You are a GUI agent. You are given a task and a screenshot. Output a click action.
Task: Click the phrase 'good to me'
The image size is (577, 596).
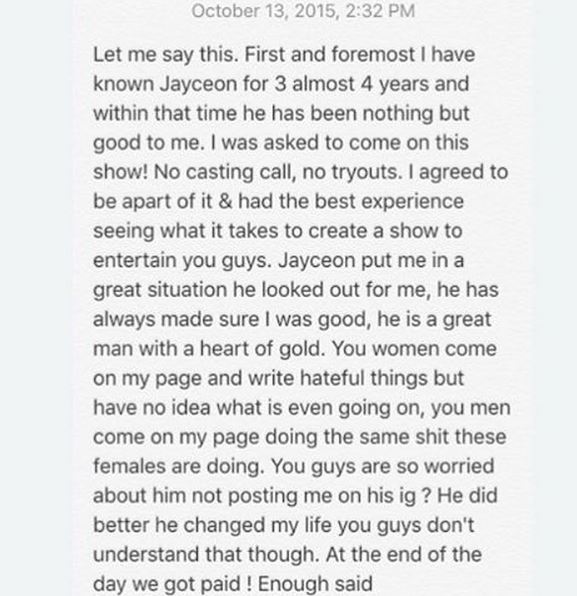pyautogui.click(x=147, y=143)
